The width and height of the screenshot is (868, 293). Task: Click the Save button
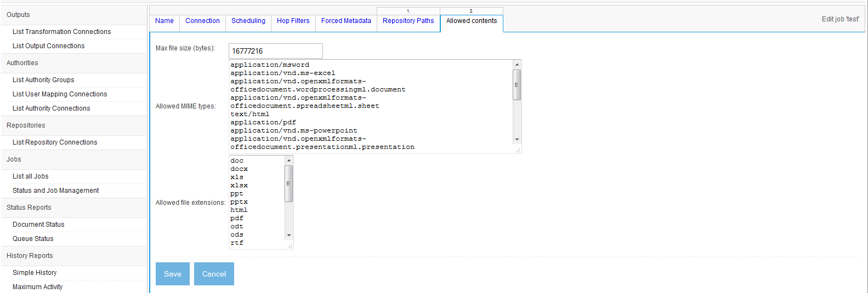(172, 274)
